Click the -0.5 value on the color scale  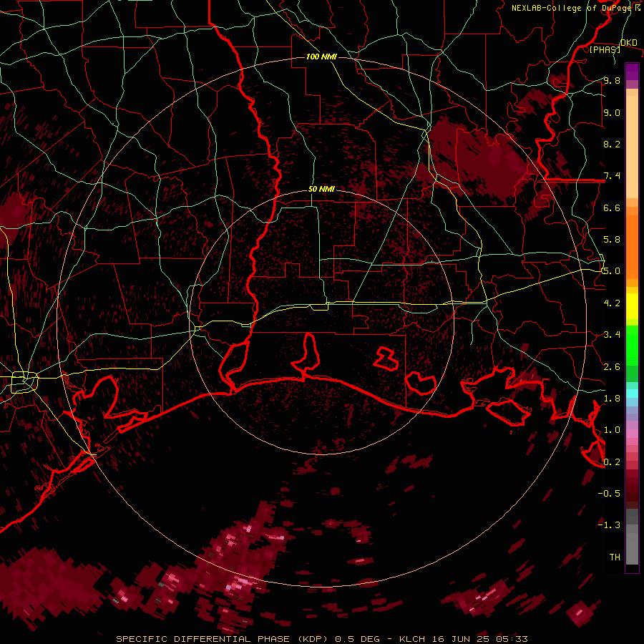point(609,494)
